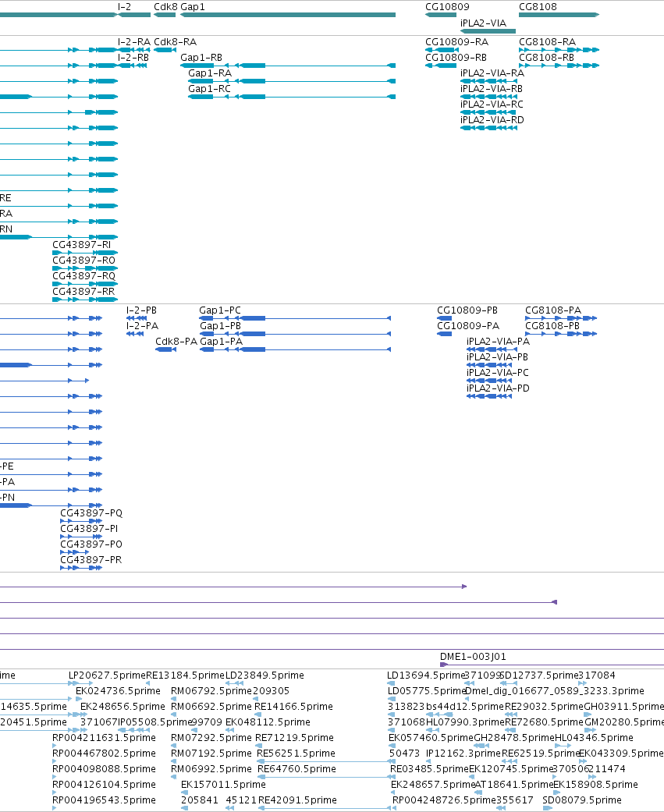The width and height of the screenshot is (664, 812).
Task: Select the CG43897-RR transcript label
Action: pos(84,291)
